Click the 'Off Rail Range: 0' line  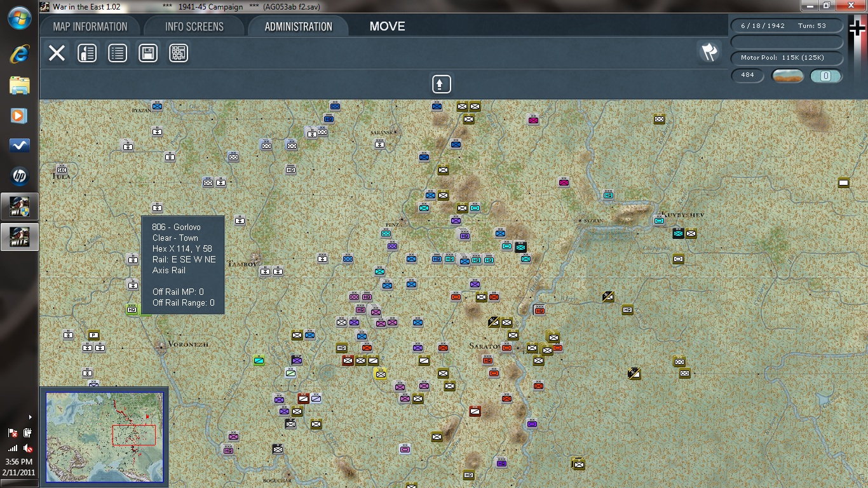(x=184, y=302)
